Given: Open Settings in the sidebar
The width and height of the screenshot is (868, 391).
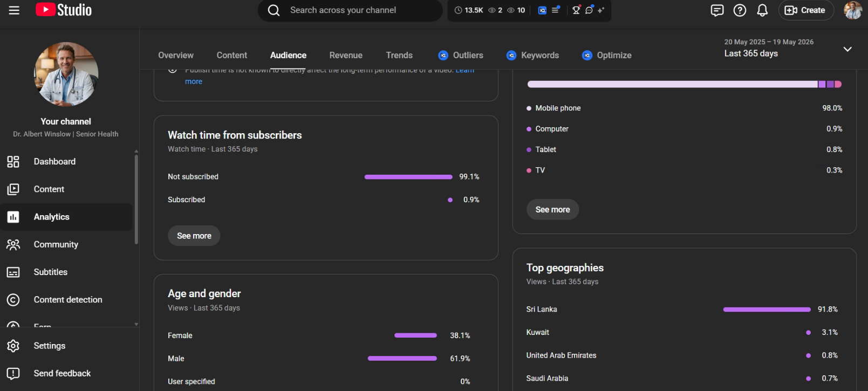Looking at the screenshot, I should click(66, 346).
